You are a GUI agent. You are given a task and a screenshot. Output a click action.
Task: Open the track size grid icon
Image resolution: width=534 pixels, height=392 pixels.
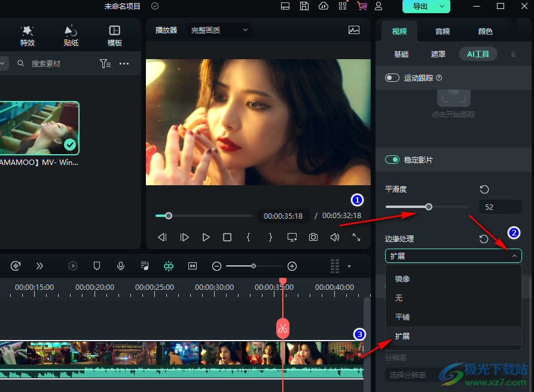(335, 266)
